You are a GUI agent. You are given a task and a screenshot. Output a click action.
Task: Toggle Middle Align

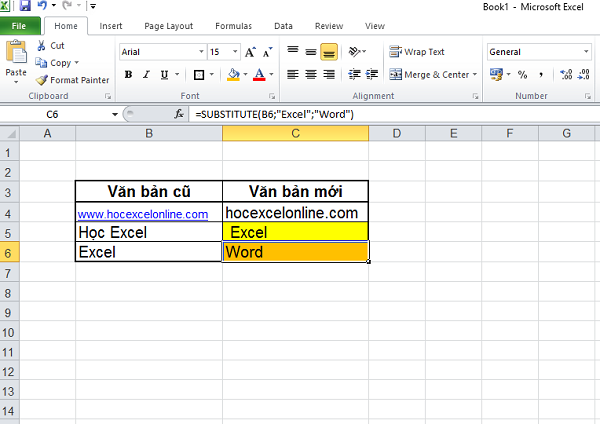point(311,51)
